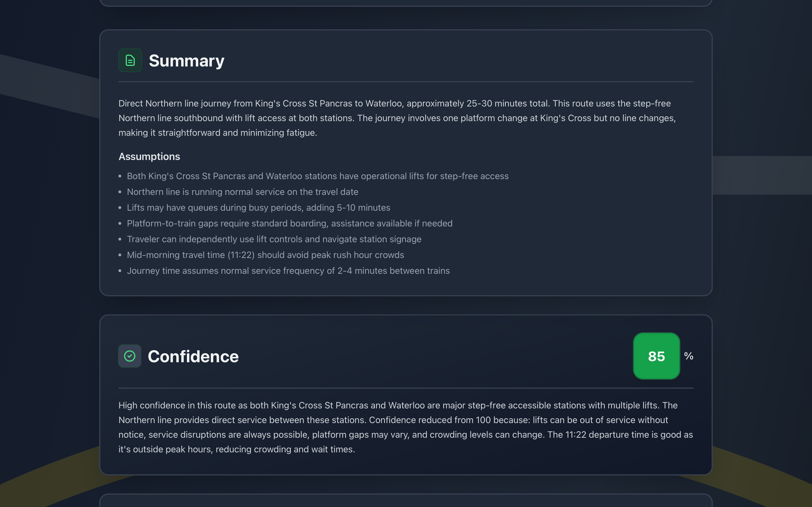Screen dimensions: 812x507
Task: Click the platform-to-train gaps assumption
Action: 289,223
